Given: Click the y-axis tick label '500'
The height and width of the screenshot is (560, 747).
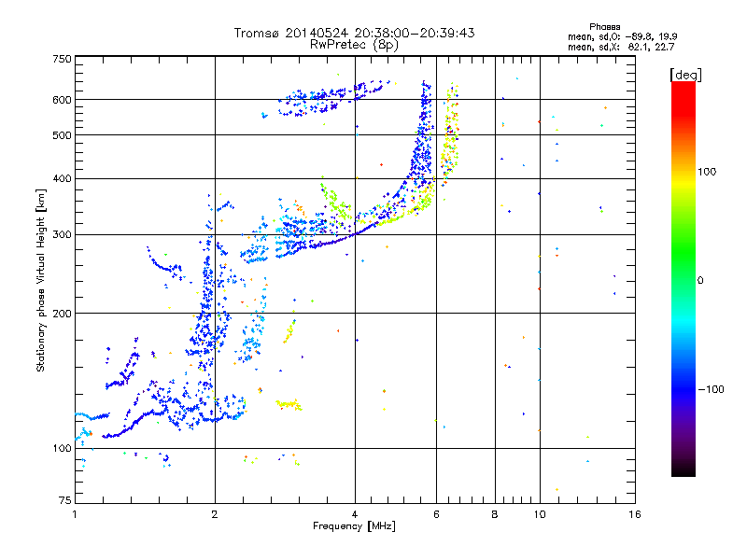Looking at the screenshot, I should [x=62, y=135].
